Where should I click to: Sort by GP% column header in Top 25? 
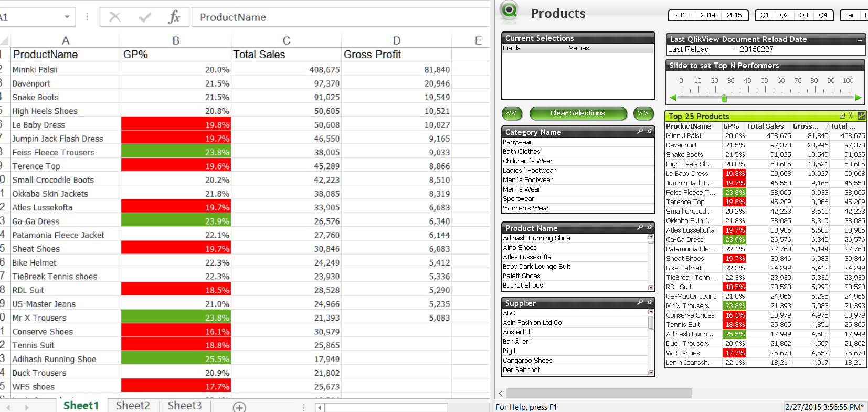tap(733, 126)
